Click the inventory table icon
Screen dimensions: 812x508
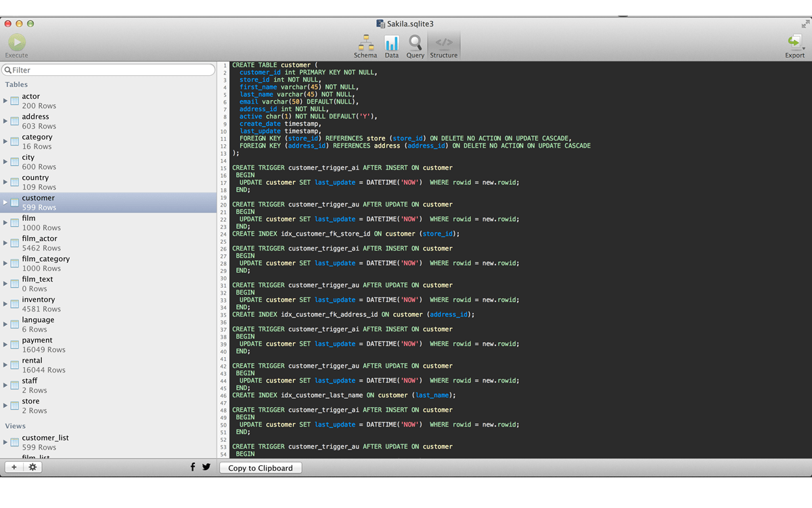coord(15,304)
